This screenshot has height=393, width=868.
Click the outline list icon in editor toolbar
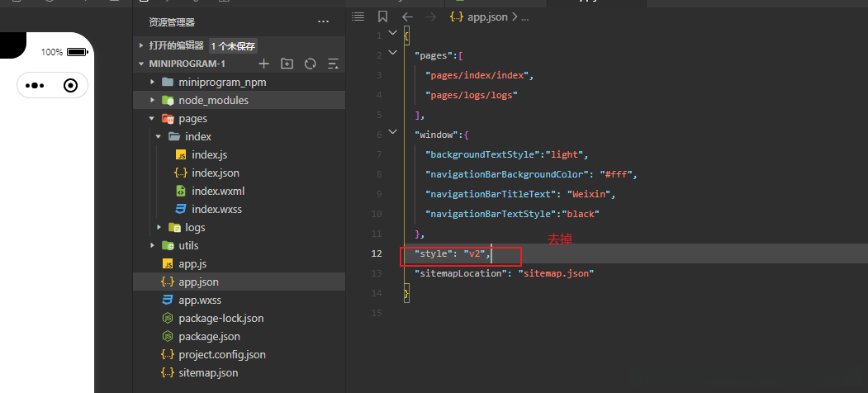click(x=358, y=17)
